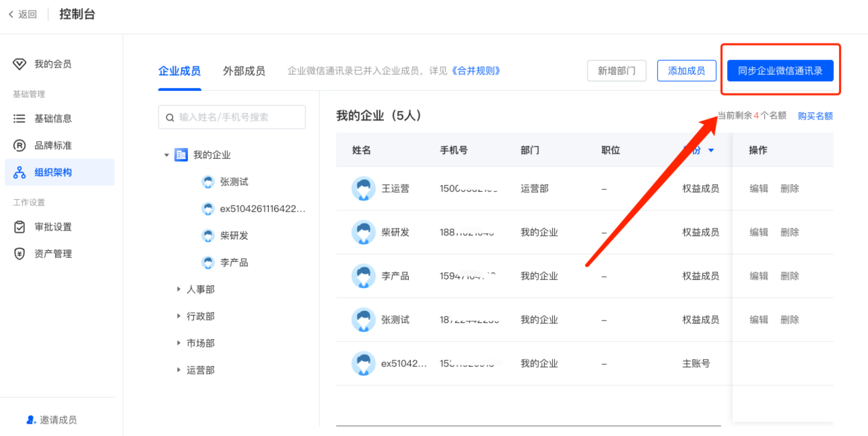This screenshot has width=868, height=436.
Task: Click the 我的企业（5人） heading
Action: coord(379,115)
